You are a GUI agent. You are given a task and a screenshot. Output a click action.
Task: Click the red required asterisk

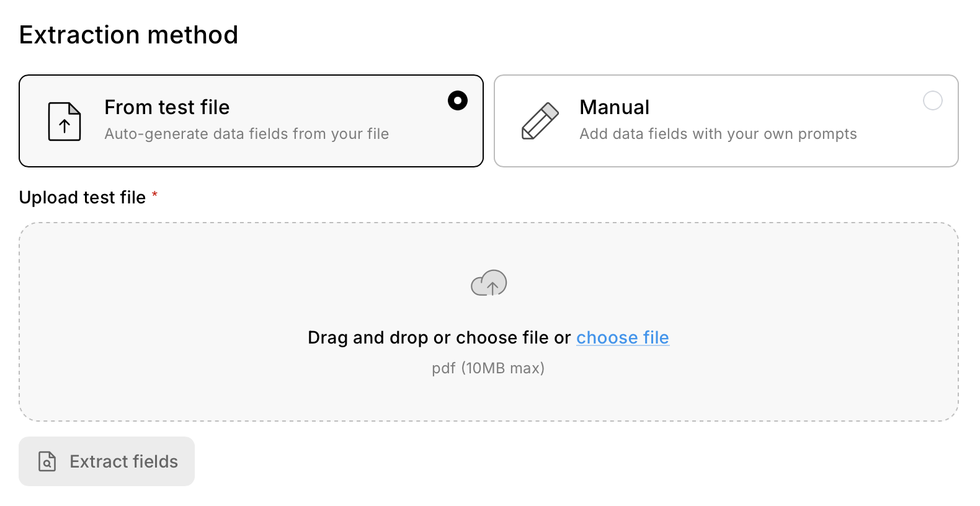coord(155,195)
